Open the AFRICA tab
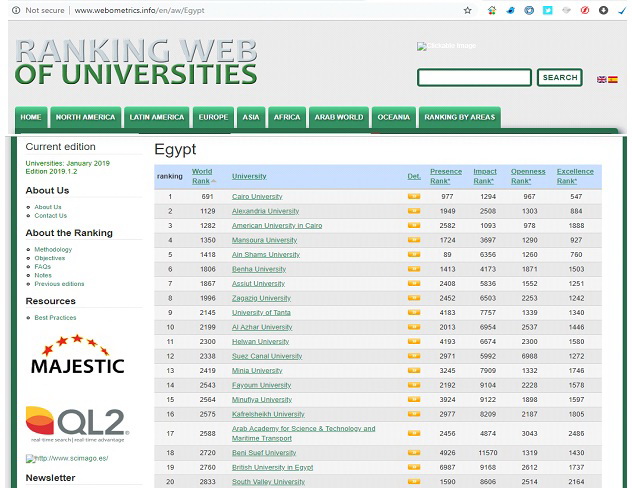Screen dimensions: 632x488 click(287, 117)
